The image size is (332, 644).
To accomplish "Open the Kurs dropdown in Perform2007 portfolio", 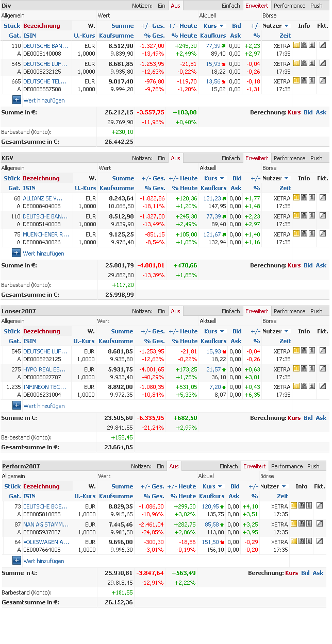I will click(x=212, y=486).
